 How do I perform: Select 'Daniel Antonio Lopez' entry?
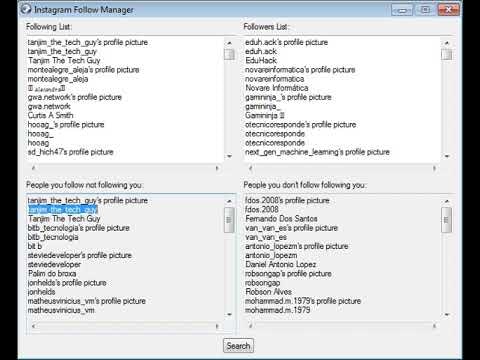(281, 265)
